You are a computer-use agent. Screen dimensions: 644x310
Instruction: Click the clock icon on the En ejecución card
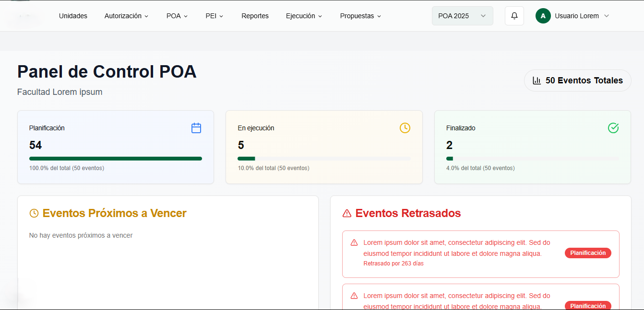click(x=405, y=128)
